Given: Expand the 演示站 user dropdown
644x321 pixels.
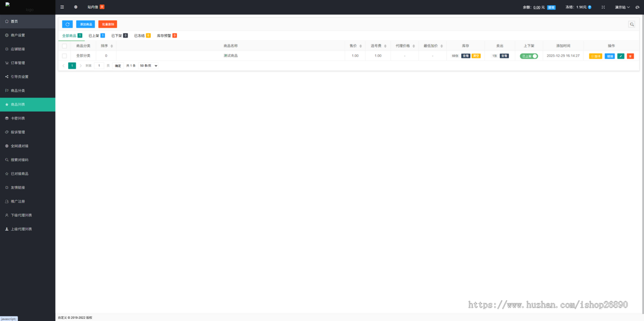Looking at the screenshot, I should point(623,7).
